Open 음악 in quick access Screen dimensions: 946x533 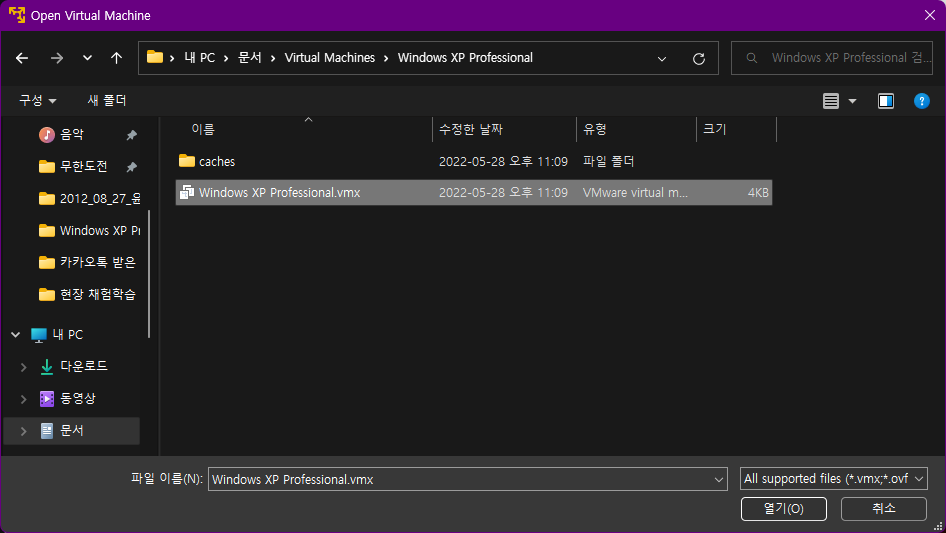[x=72, y=135]
